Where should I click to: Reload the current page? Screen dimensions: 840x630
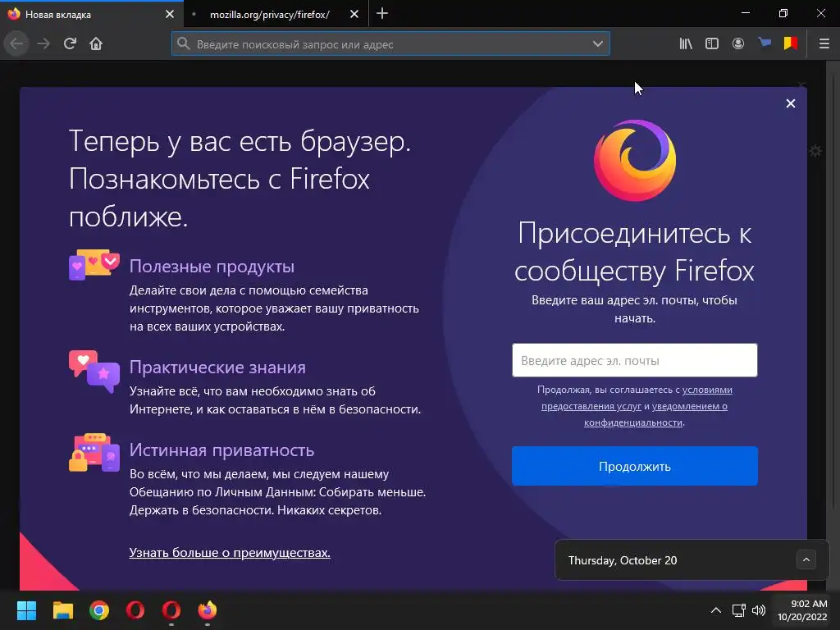(70, 43)
